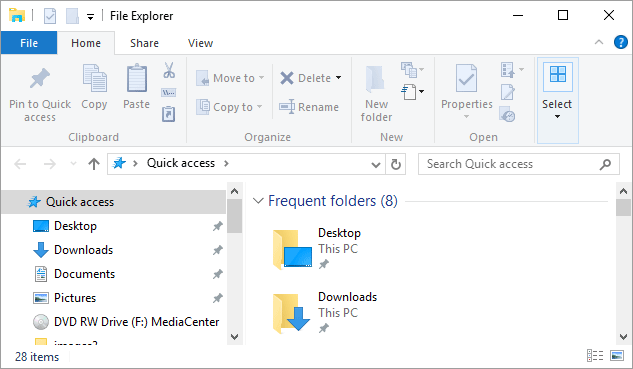
Task: Open the address bar history dropdown
Action: point(376,164)
